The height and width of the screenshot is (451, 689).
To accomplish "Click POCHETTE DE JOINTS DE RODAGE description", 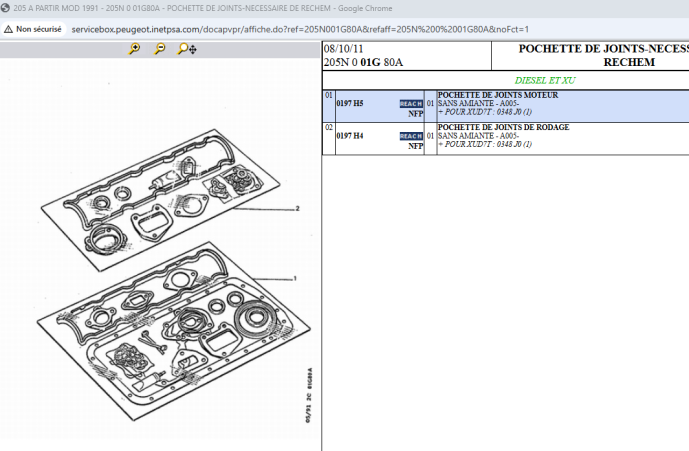I will tap(504, 127).
